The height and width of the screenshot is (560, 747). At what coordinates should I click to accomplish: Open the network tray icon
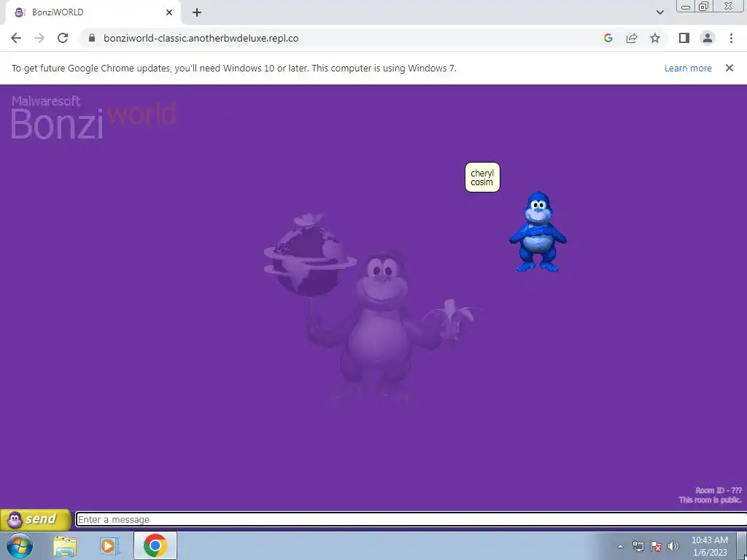pos(638,547)
